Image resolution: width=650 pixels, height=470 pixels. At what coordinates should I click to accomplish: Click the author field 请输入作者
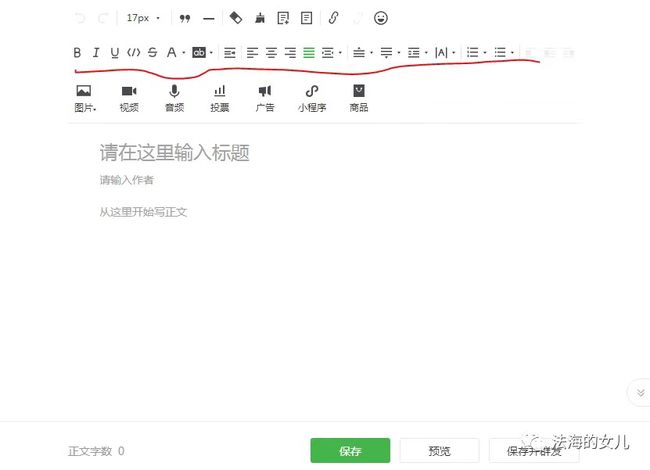(x=126, y=180)
